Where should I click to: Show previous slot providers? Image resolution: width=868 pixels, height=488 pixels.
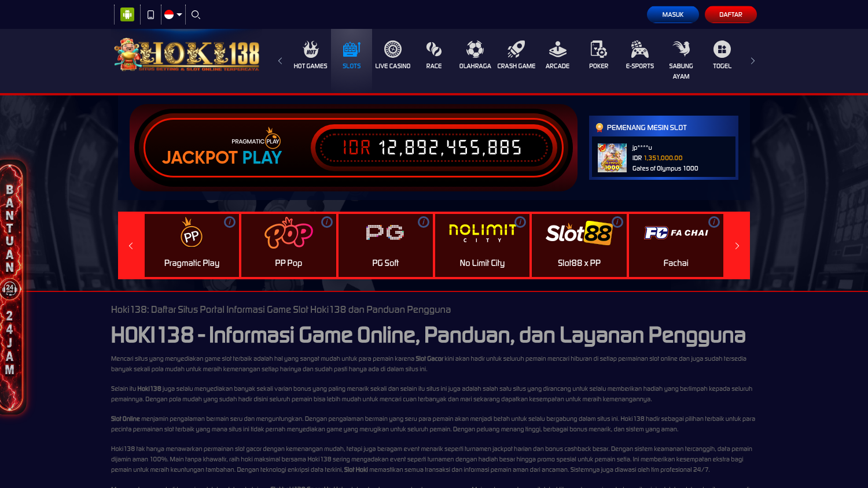pyautogui.click(x=131, y=246)
